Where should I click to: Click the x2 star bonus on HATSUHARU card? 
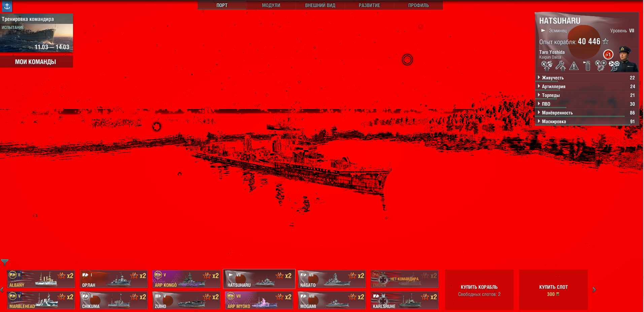[284, 276]
